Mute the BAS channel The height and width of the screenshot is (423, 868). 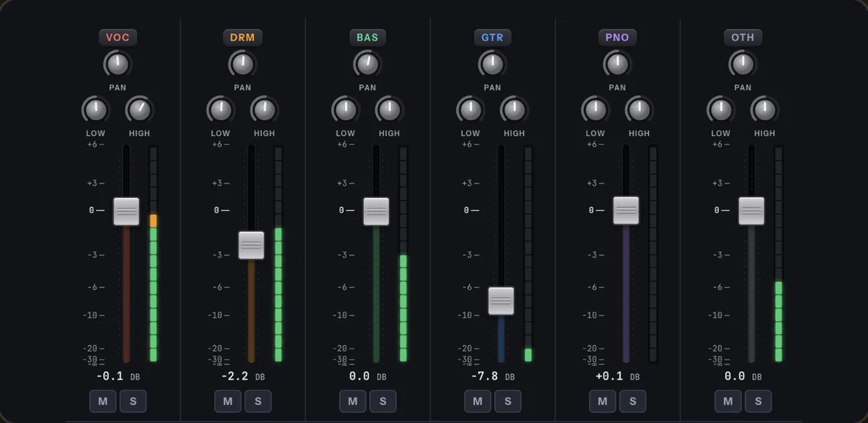[x=353, y=401]
